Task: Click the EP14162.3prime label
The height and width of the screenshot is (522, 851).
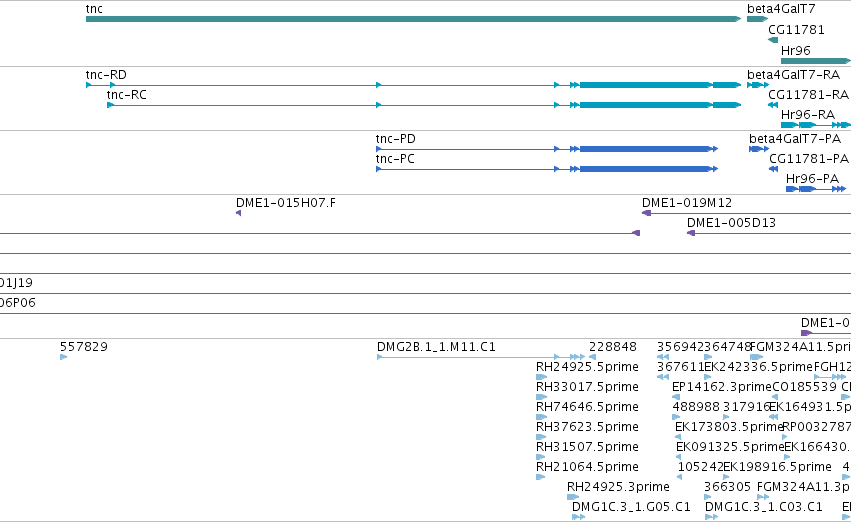Action: pos(721,387)
